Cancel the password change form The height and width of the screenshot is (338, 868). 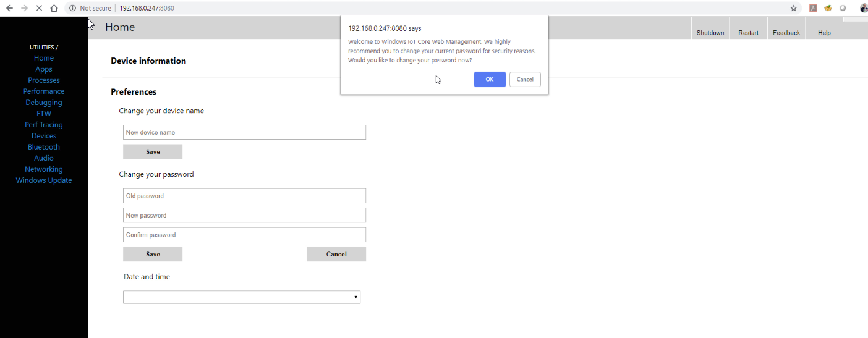pos(336,254)
